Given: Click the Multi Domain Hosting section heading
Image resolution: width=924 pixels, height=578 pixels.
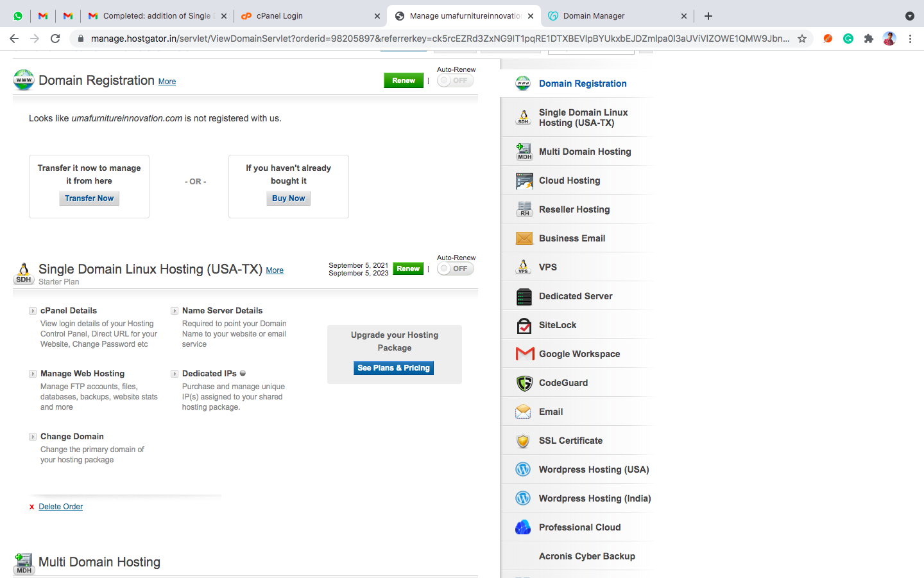Looking at the screenshot, I should (x=99, y=562).
